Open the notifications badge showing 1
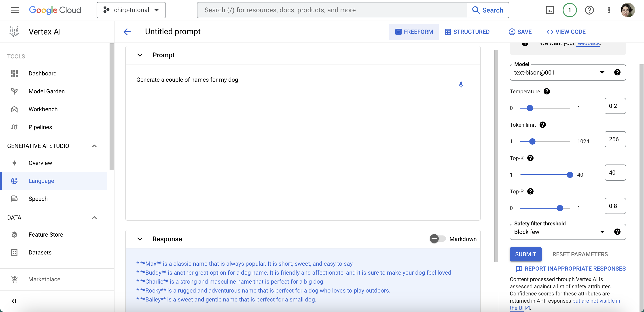Screen dimensions: 644x312 coord(570,10)
